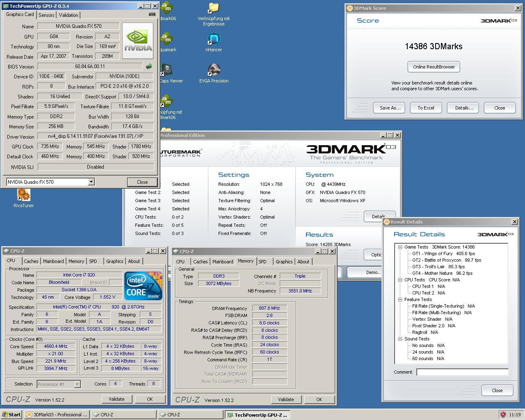Collapse the Feature Tests tree node
This screenshot has height=420, width=525.
[x=400, y=299]
